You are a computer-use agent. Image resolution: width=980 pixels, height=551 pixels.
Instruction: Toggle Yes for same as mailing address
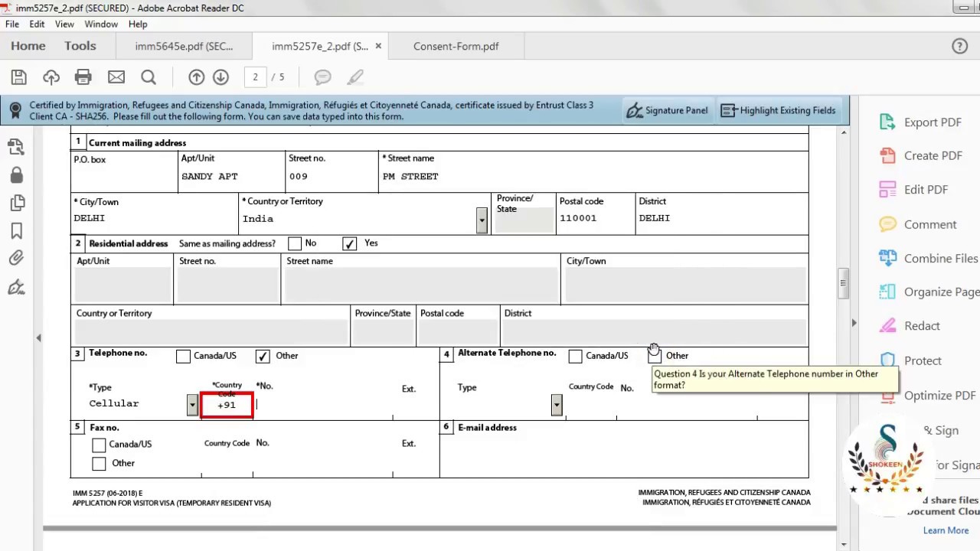pyautogui.click(x=349, y=243)
